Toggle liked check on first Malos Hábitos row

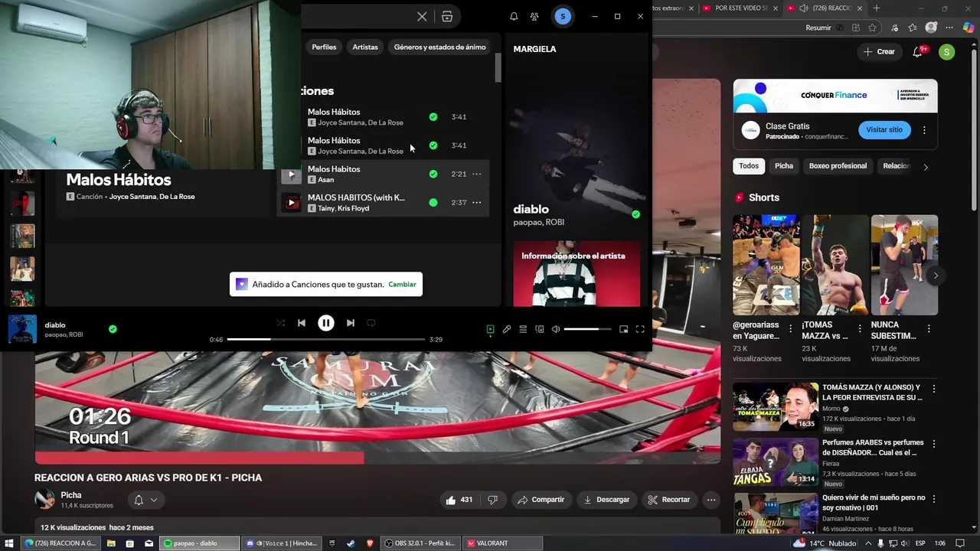tap(433, 117)
